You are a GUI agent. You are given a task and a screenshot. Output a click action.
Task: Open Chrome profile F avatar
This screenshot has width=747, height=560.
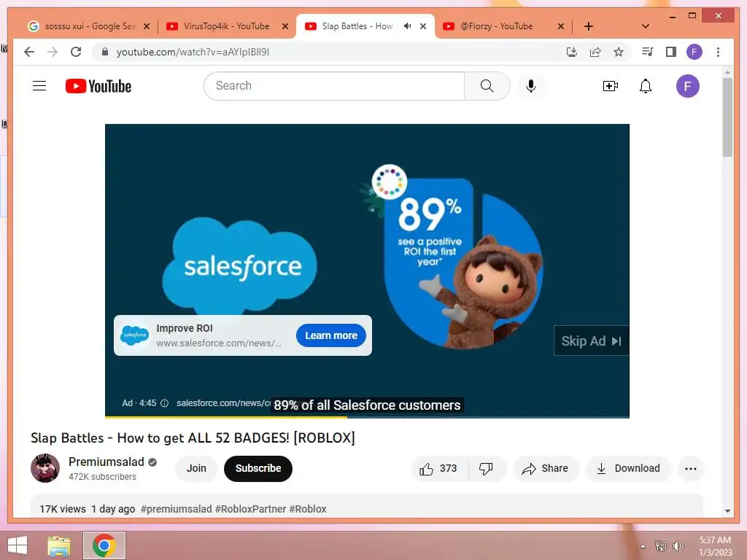(694, 52)
